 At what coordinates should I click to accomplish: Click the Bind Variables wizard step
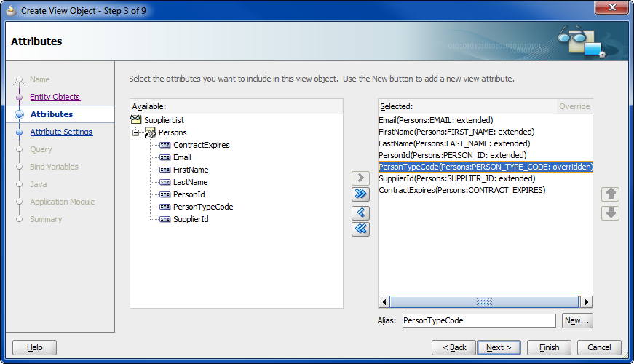coord(54,167)
